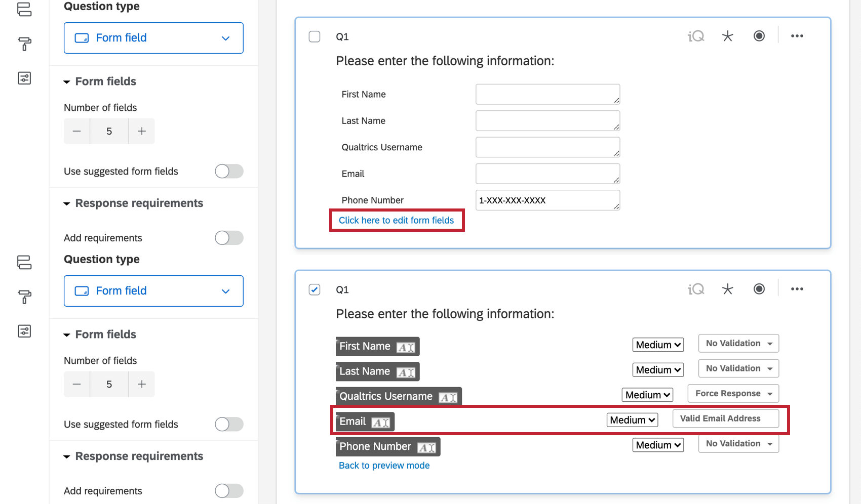Click the survey options sliders icon in the sidebar
Image resolution: width=861 pixels, height=504 pixels.
pyautogui.click(x=24, y=78)
